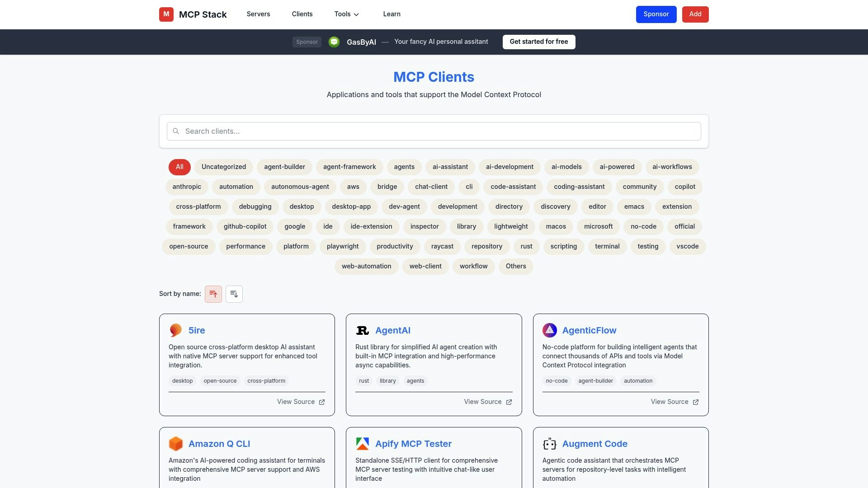This screenshot has width=868, height=488.
Task: Filter by anthropic tag
Action: click(187, 187)
